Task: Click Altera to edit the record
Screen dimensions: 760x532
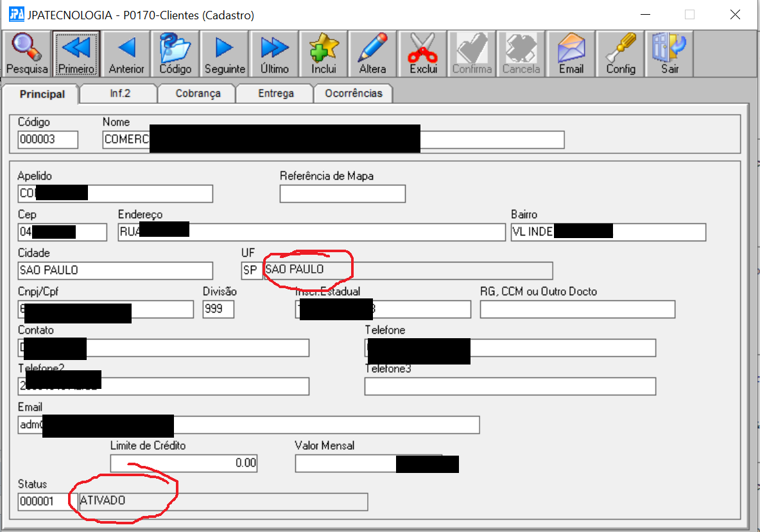Action: [x=373, y=53]
